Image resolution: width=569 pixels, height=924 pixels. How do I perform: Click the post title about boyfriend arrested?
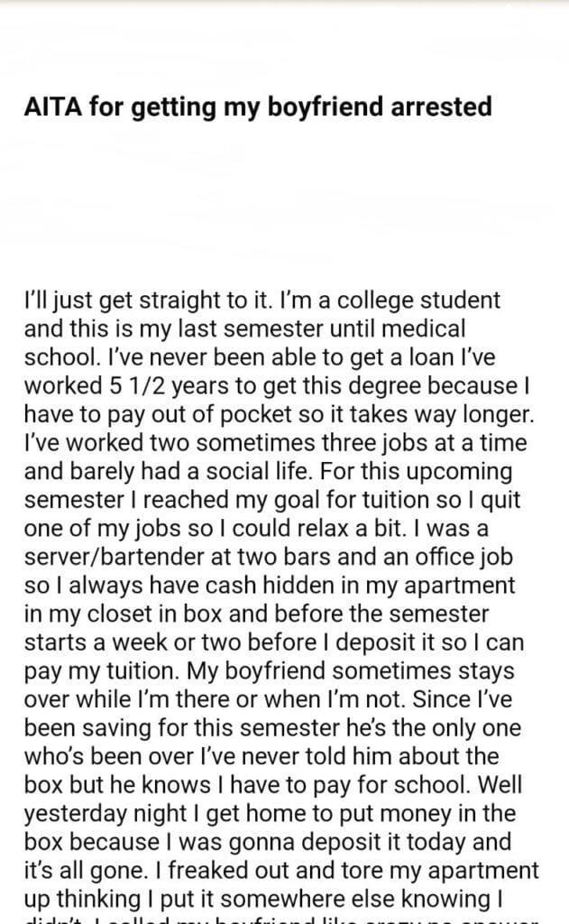point(258,107)
